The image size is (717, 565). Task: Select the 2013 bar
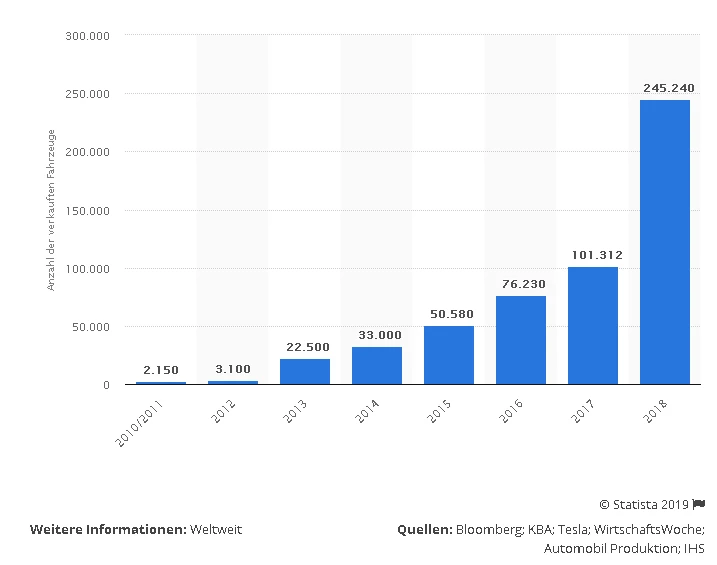click(x=305, y=371)
